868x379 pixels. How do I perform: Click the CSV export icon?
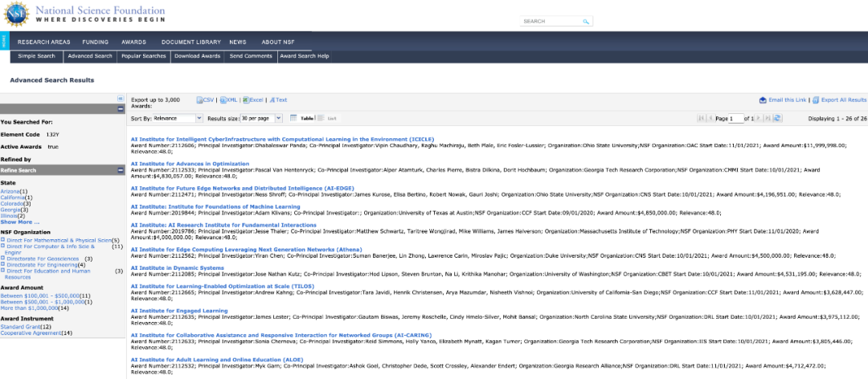click(x=200, y=100)
